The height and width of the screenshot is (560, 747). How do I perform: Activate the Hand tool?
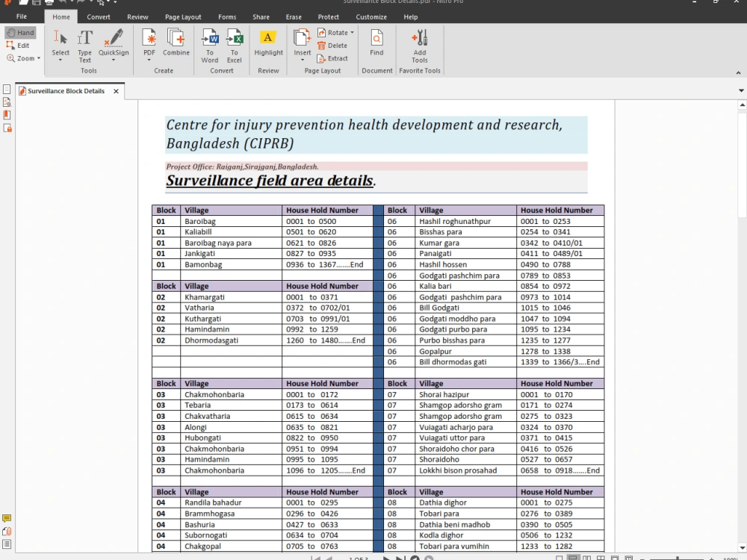coord(20,33)
